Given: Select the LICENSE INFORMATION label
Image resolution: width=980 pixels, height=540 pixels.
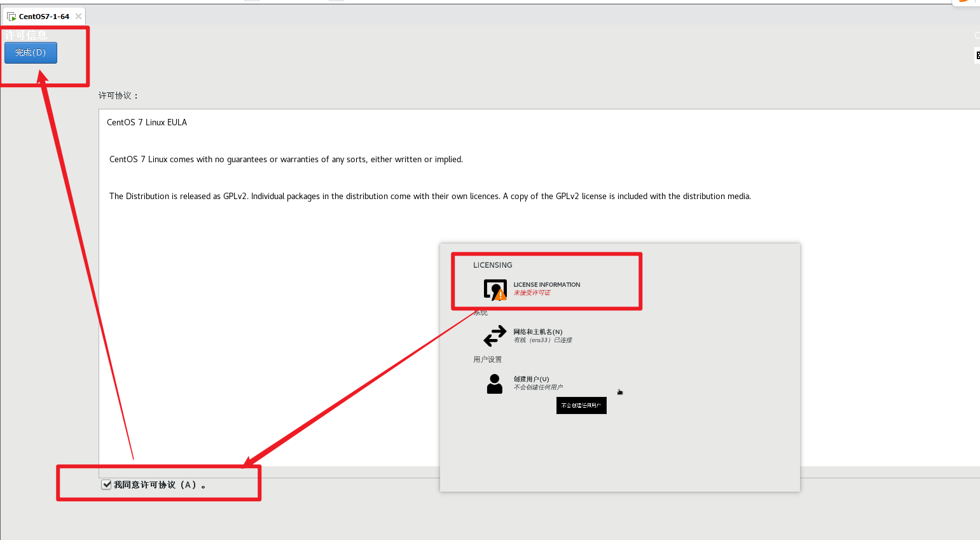Looking at the screenshot, I should (546, 284).
